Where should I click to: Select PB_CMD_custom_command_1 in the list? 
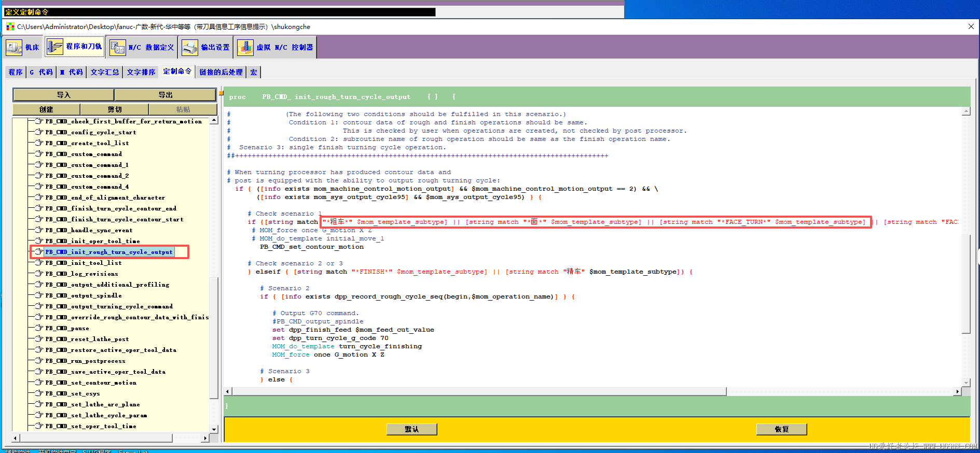coord(87,165)
